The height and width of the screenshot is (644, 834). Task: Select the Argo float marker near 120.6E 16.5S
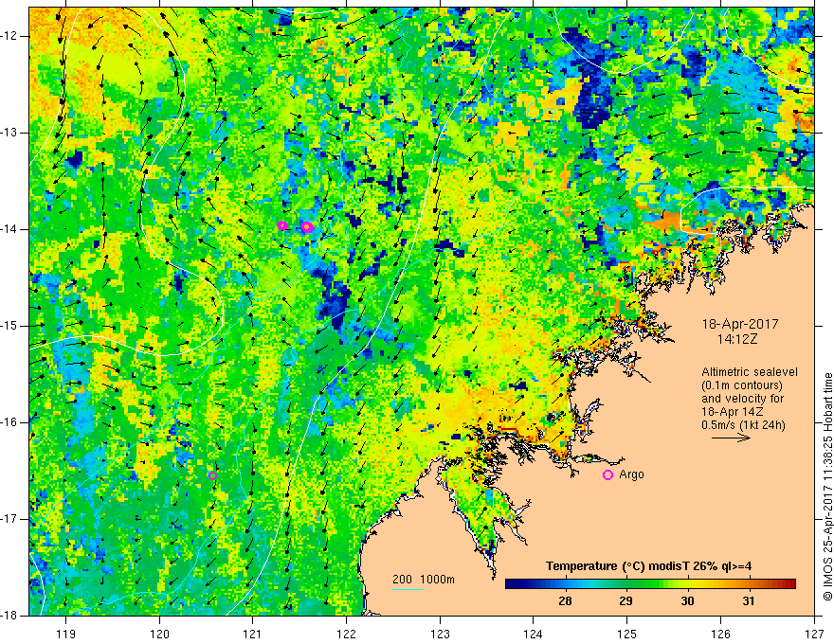coord(212,475)
